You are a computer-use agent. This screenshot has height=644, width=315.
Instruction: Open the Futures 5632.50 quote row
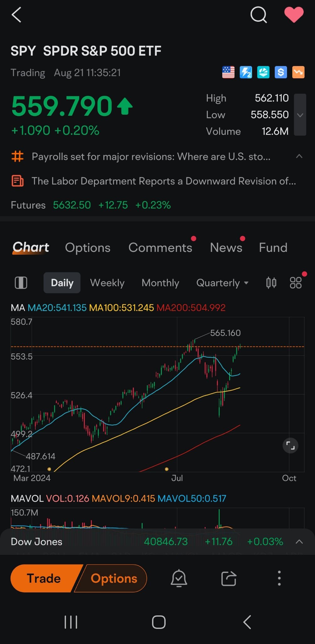(x=91, y=205)
